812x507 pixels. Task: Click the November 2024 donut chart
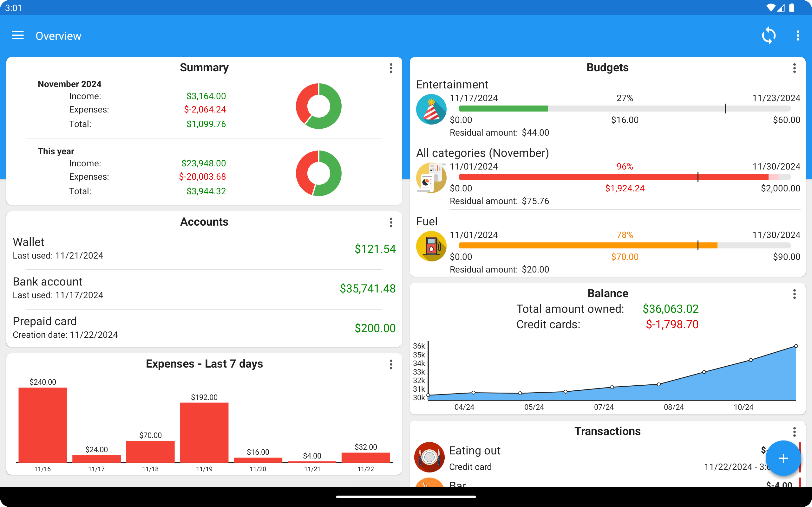(318, 106)
